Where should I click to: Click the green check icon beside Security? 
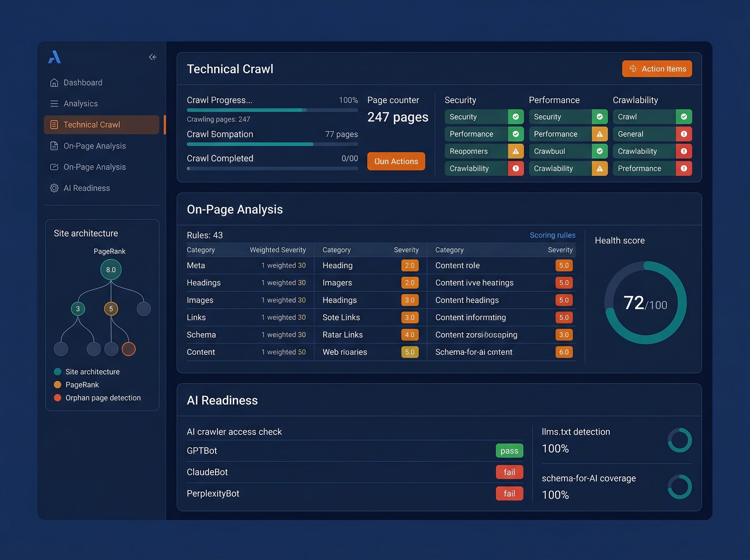[516, 117]
